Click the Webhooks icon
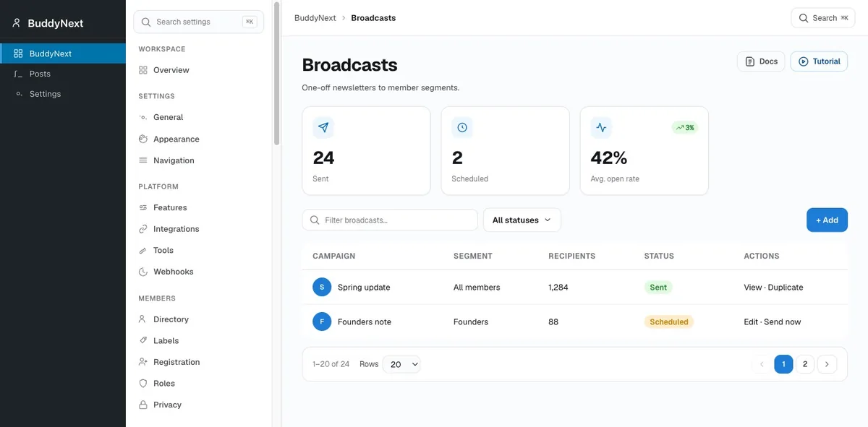 (143, 272)
